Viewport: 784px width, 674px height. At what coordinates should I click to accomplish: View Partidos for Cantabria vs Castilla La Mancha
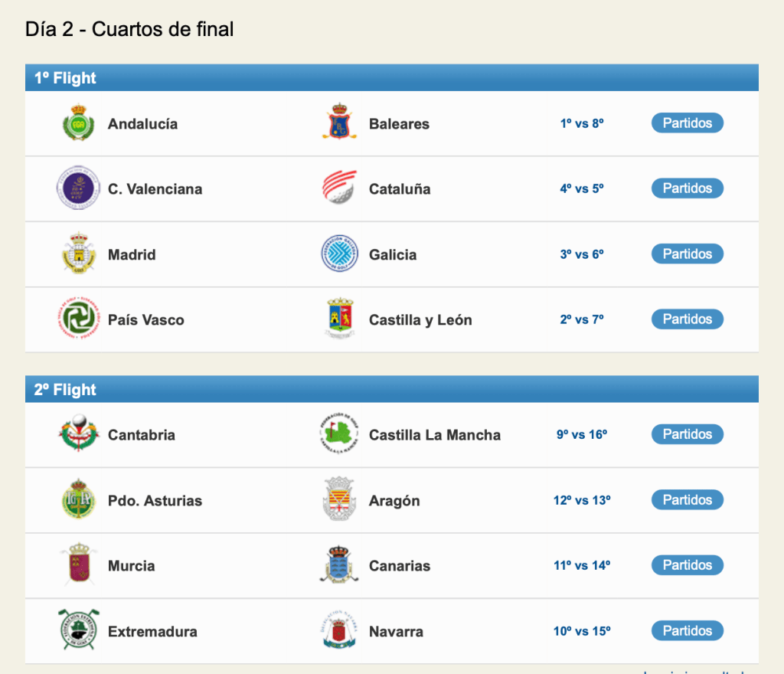[x=687, y=434]
